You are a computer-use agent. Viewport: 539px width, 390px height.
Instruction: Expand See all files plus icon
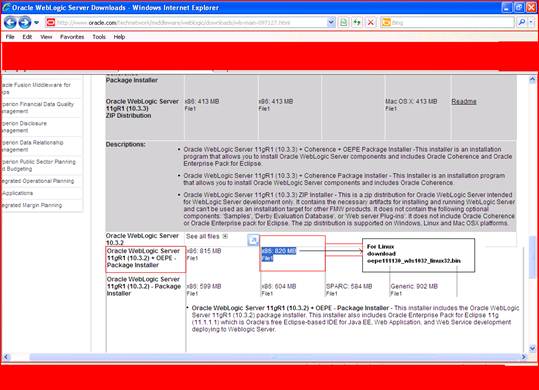225,236
